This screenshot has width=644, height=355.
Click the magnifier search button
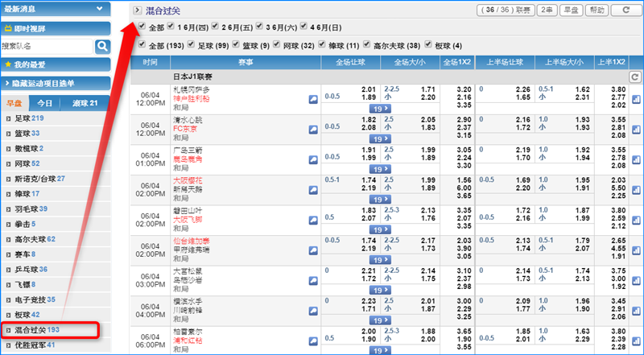tap(102, 46)
